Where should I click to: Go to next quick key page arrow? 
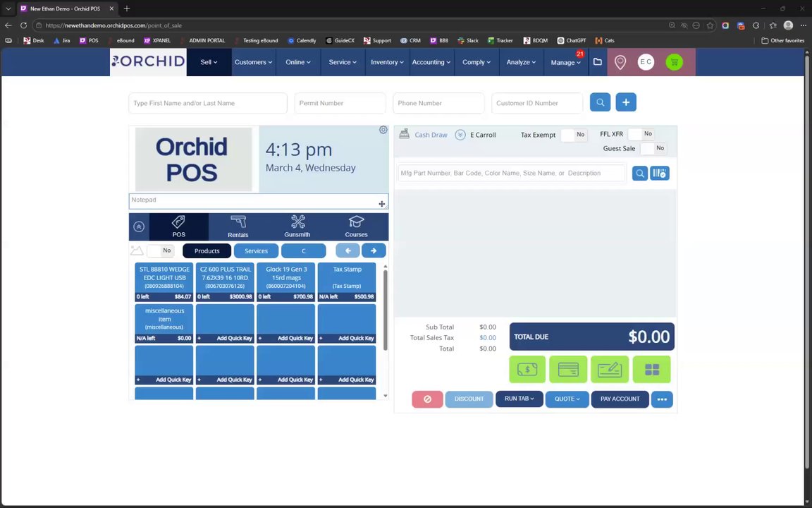(x=374, y=251)
